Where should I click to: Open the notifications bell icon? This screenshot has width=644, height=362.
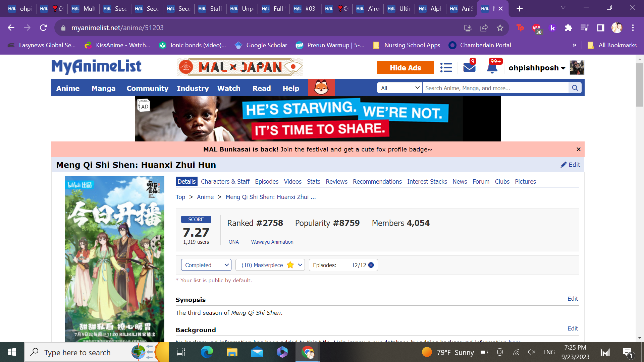click(x=492, y=68)
